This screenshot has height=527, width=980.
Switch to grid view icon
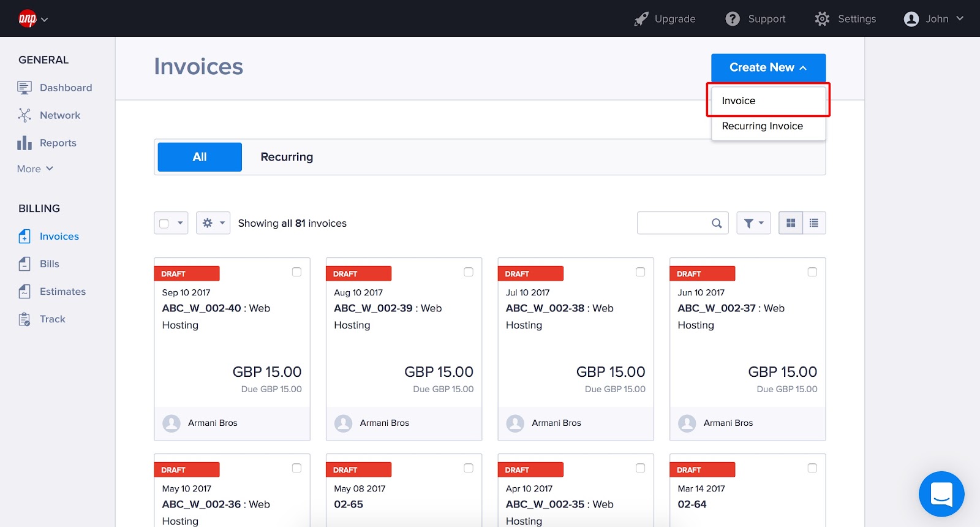[791, 223]
